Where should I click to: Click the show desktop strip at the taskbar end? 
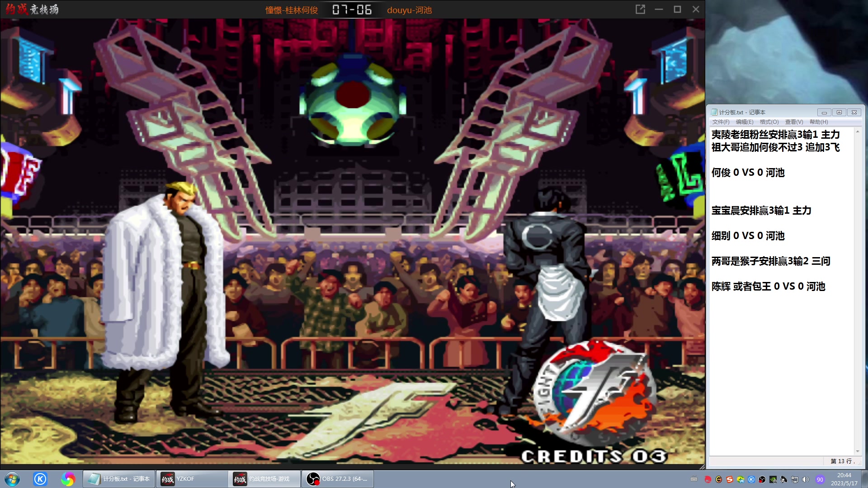point(864,479)
